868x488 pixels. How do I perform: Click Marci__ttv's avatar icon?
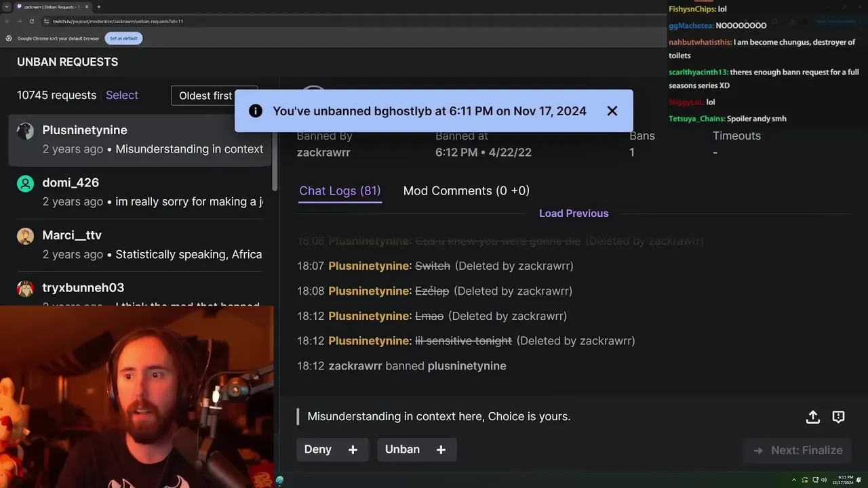point(25,236)
